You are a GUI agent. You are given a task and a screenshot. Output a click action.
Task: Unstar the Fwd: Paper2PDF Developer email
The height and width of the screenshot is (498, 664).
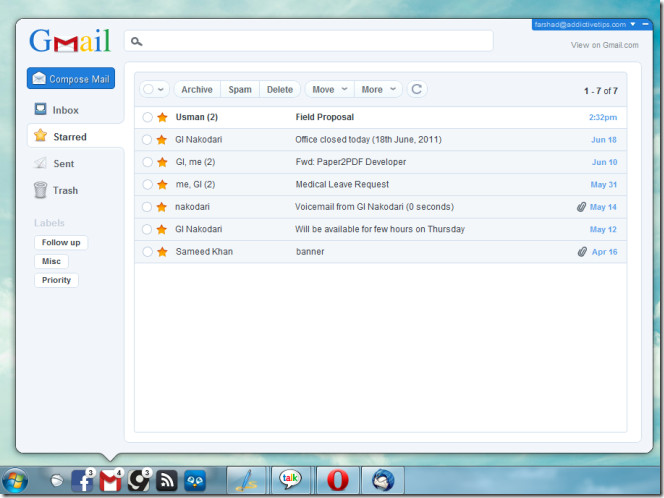pos(162,162)
